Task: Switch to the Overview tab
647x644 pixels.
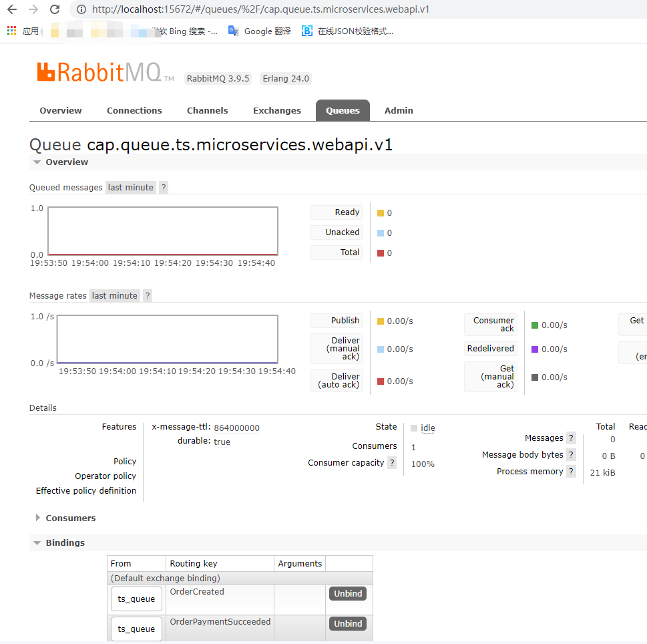Action: pos(61,111)
